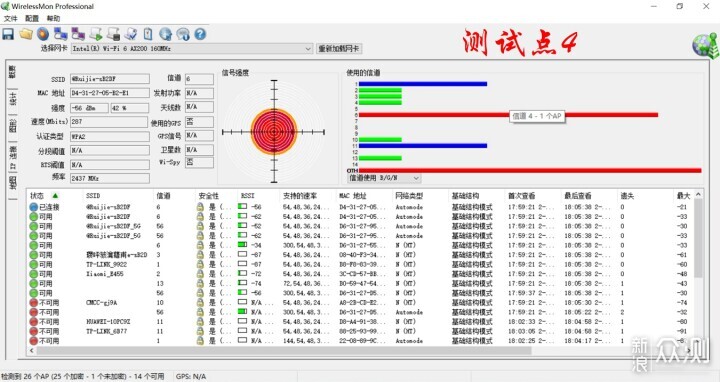Open help with the blue question mark icon
This screenshot has height=382, width=720.
point(200,34)
